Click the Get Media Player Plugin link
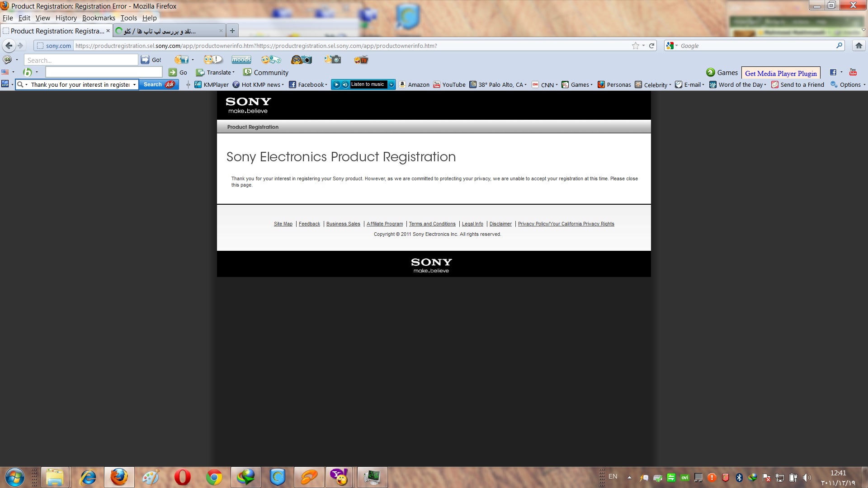 781,73
